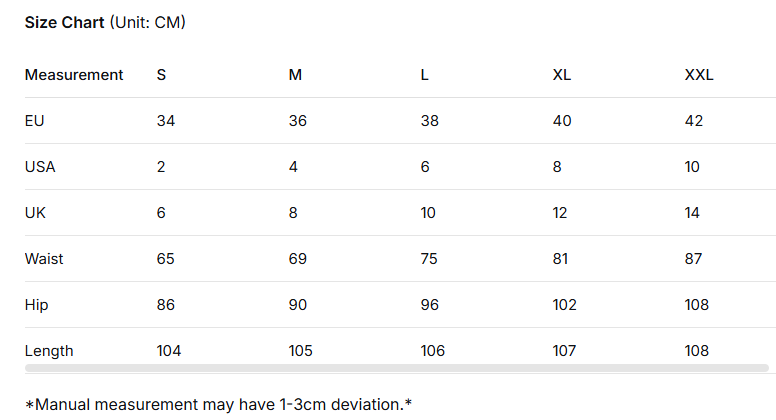776x420 pixels.
Task: Click the XL size column header
Action: pos(561,75)
